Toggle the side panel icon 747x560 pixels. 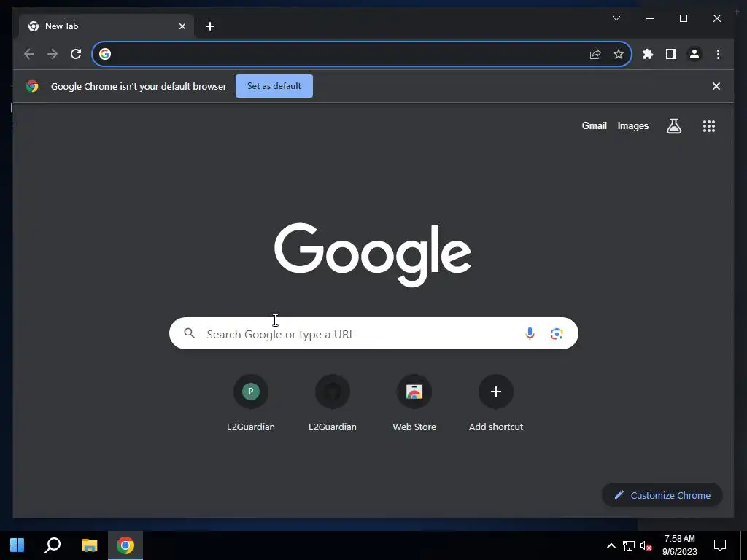(x=671, y=54)
